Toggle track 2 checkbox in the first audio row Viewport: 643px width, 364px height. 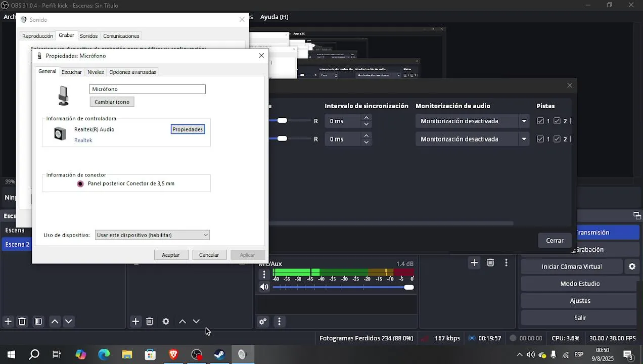(557, 121)
